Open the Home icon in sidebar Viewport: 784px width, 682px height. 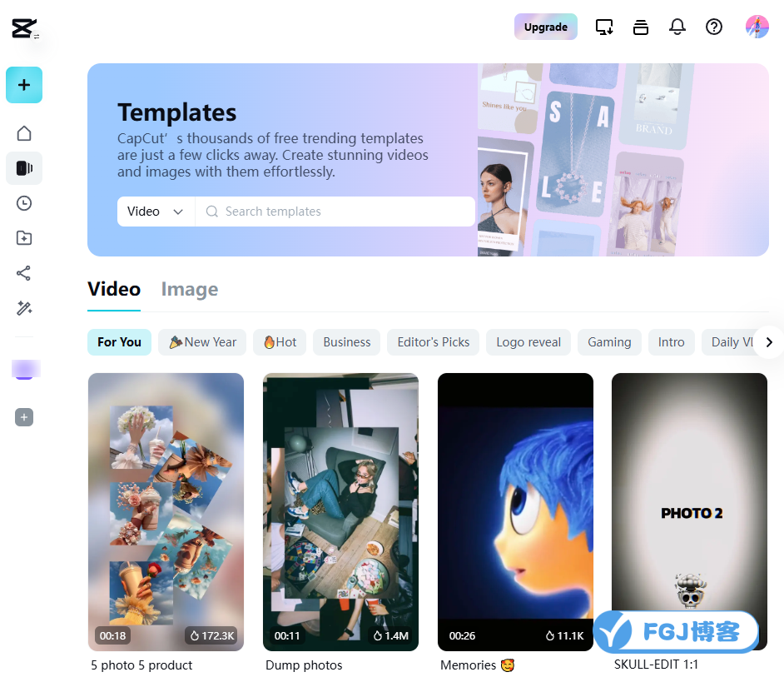[24, 133]
